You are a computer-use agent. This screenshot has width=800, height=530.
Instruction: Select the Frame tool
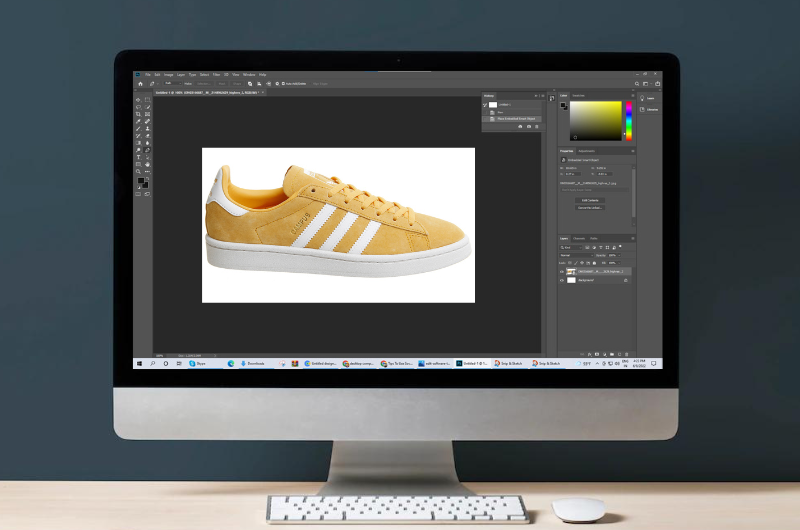pos(147,114)
